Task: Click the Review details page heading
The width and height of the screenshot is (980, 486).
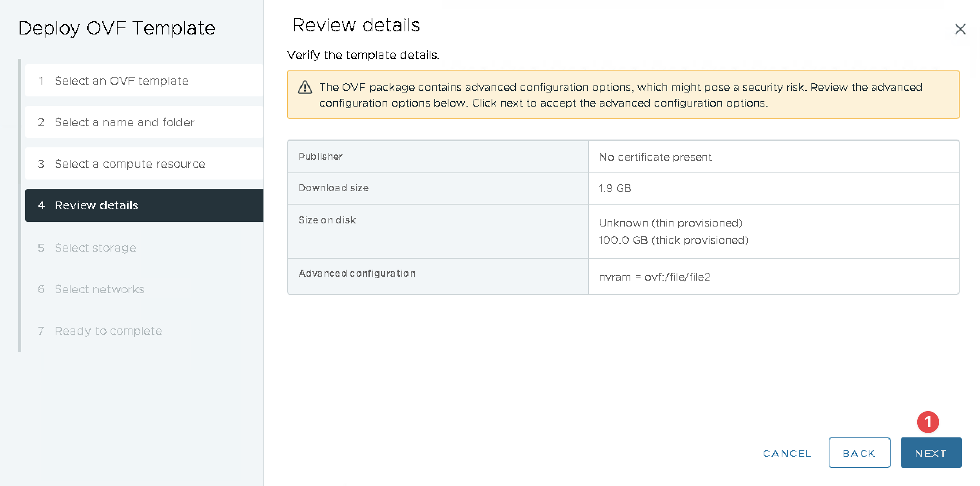Action: pos(356,25)
